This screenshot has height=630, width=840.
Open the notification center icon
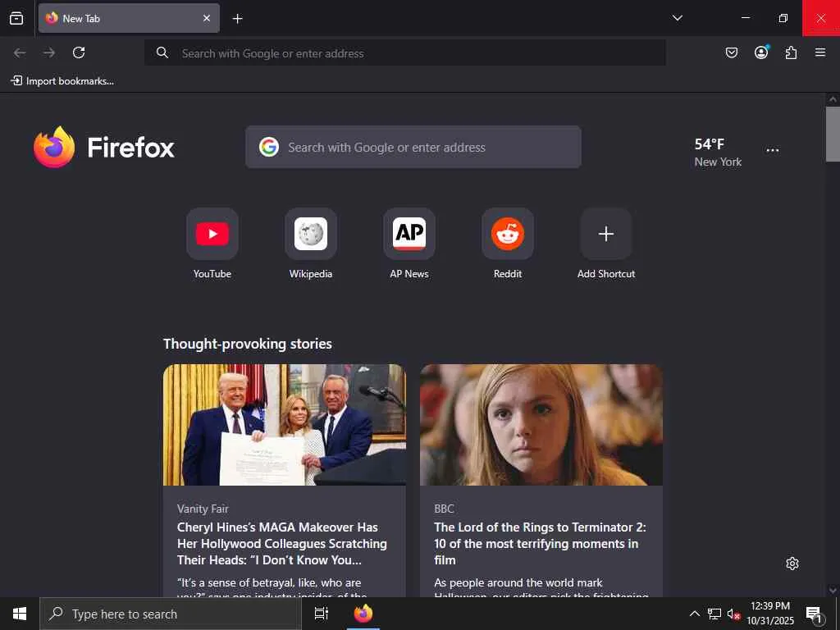tap(815, 614)
